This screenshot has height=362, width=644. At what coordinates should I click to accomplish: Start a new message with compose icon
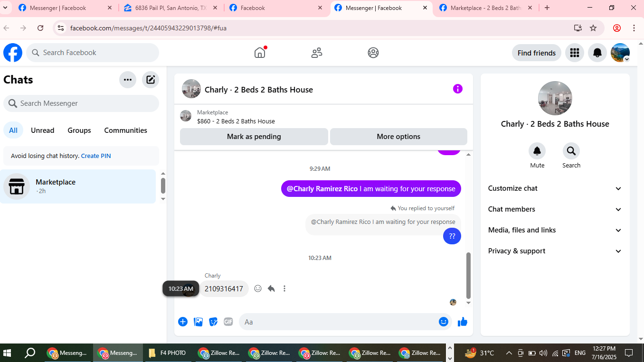[x=151, y=80]
